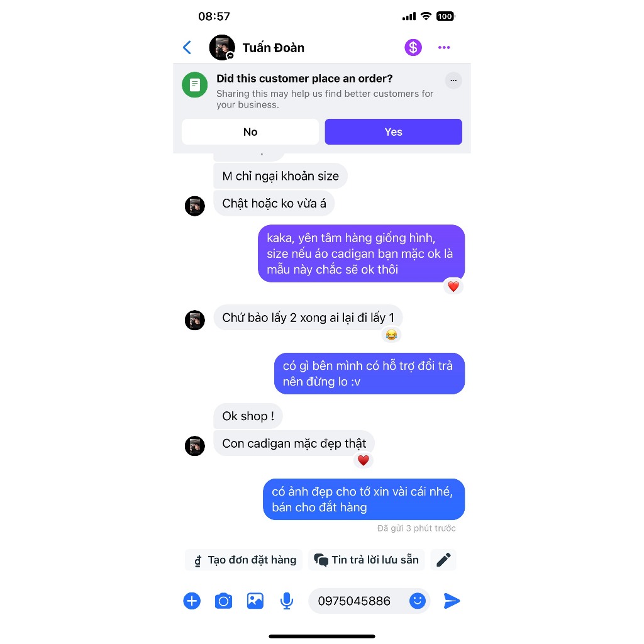Answer Yes to the order question
Viewport: 644px width, 644px height.
pos(393,132)
